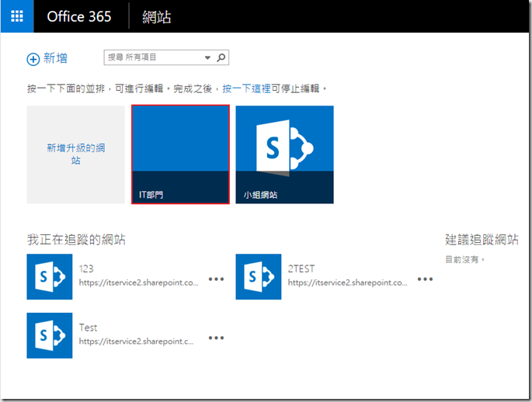The image size is (532, 402).
Task: Expand the ellipsis menu for Test site
Action: point(216,338)
